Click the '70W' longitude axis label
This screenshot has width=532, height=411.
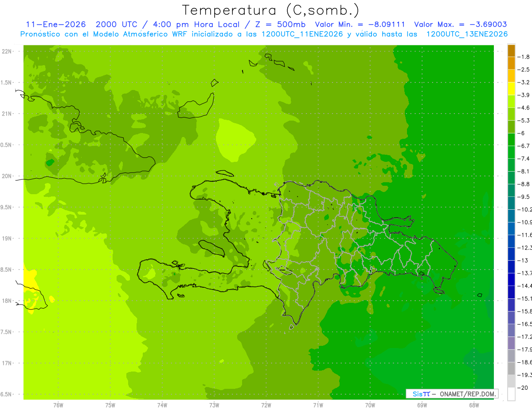(x=370, y=405)
